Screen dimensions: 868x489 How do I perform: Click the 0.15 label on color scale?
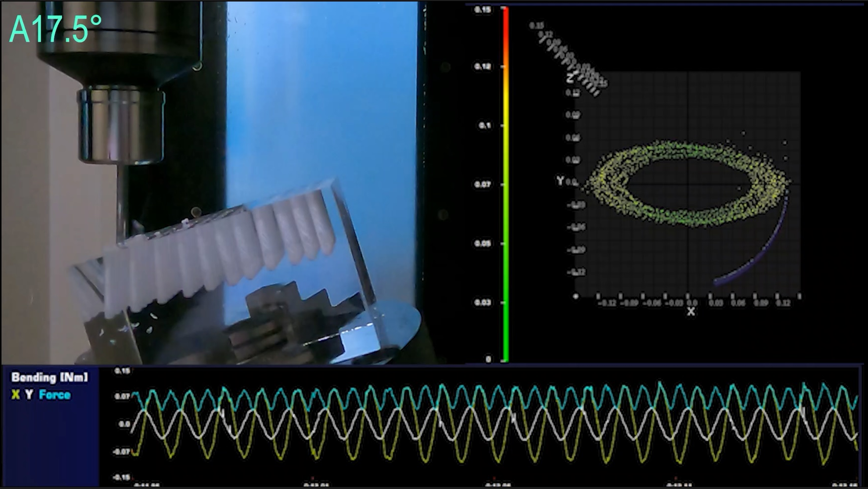[x=483, y=9]
